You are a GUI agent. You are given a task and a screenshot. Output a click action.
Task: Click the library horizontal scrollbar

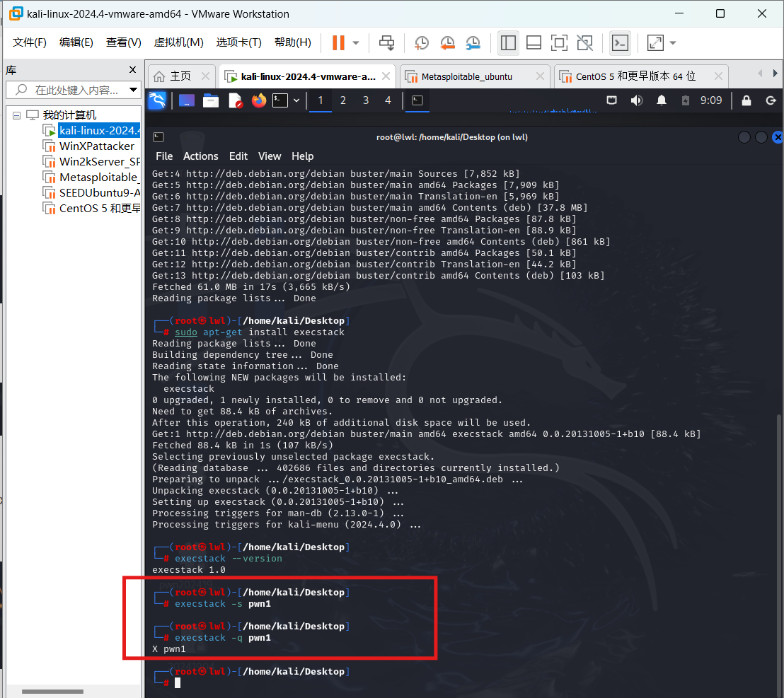click(52, 692)
